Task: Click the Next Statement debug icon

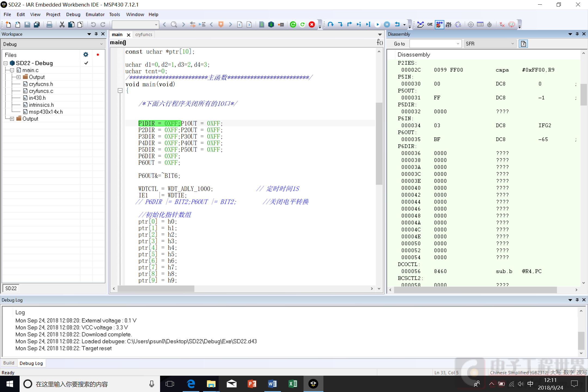Action: (359, 24)
